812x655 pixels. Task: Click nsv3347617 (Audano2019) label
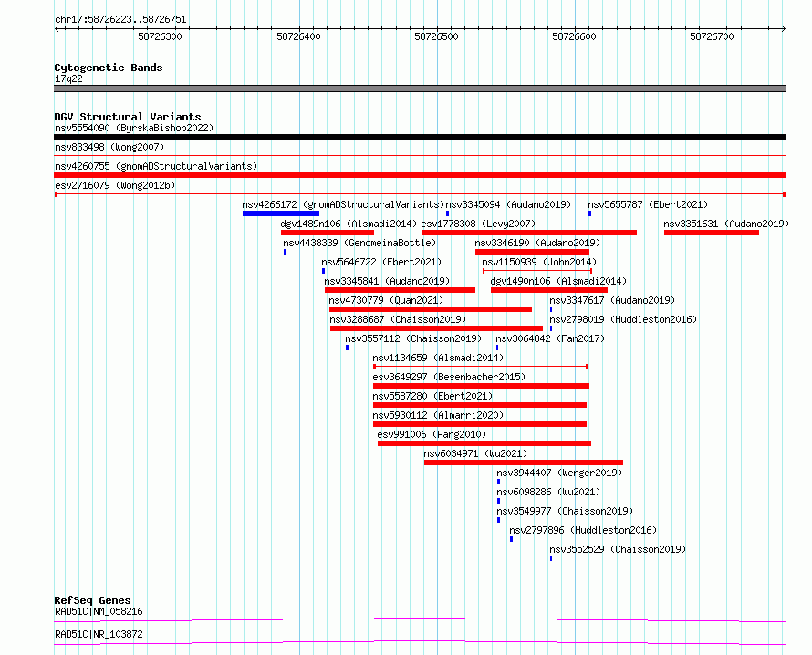pyautogui.click(x=612, y=300)
